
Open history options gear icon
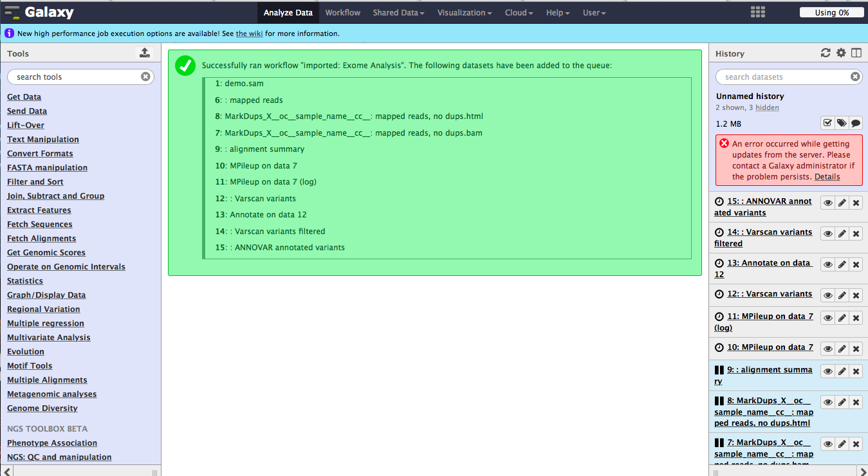click(x=841, y=53)
